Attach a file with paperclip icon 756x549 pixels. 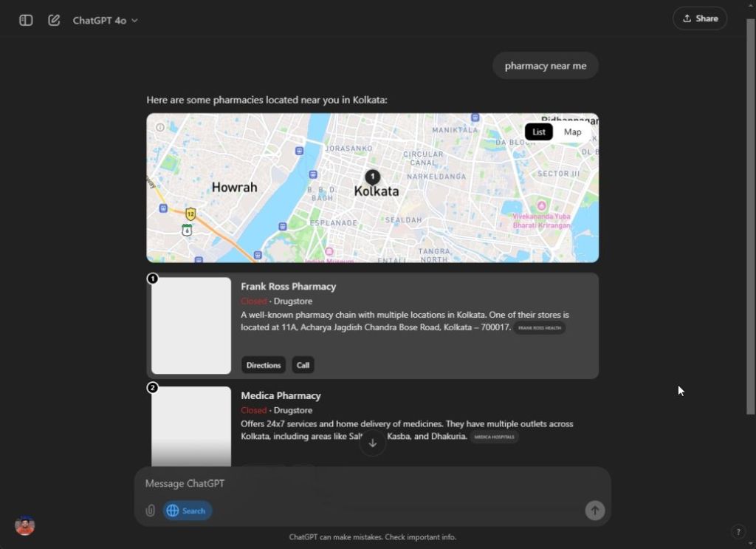click(151, 511)
